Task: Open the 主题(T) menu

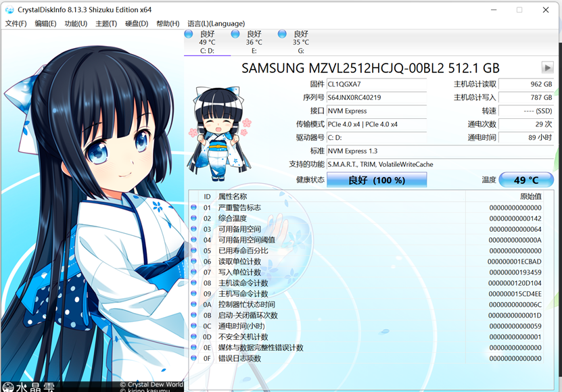Action: [106, 24]
